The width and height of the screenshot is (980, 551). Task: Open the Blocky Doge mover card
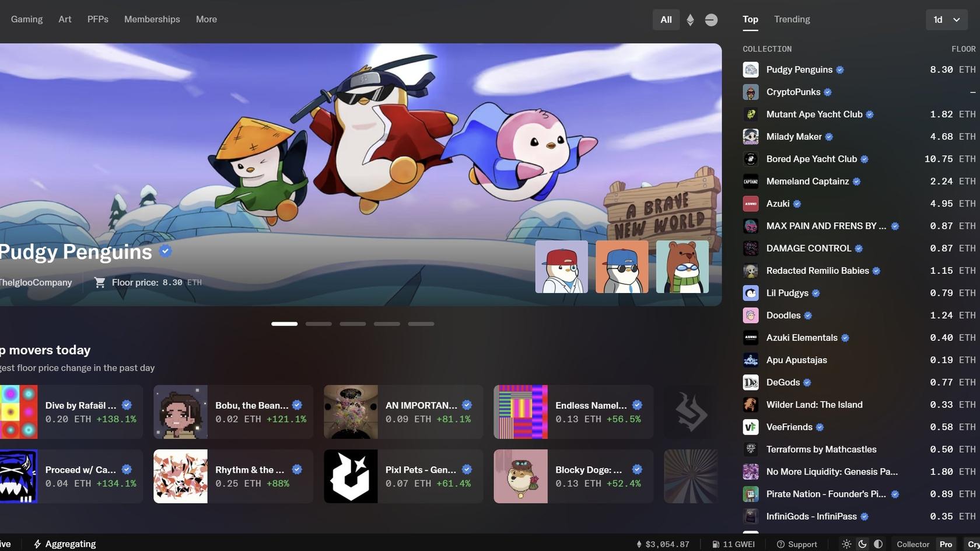point(573,476)
